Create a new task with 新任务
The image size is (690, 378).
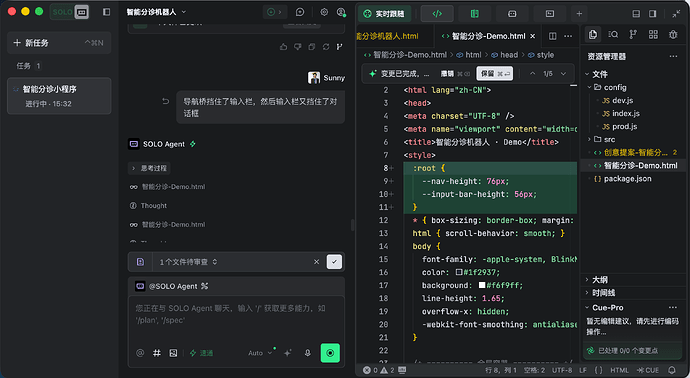click(x=59, y=43)
